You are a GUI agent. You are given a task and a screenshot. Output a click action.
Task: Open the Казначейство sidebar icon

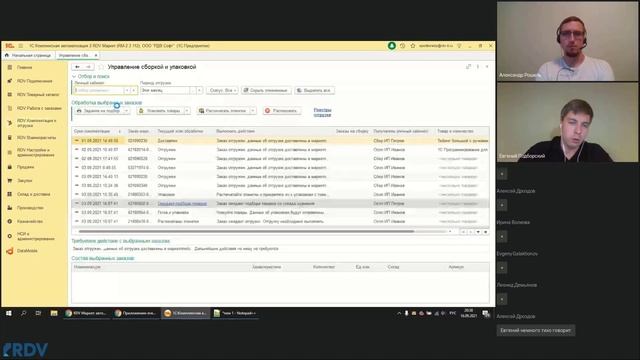point(10,221)
